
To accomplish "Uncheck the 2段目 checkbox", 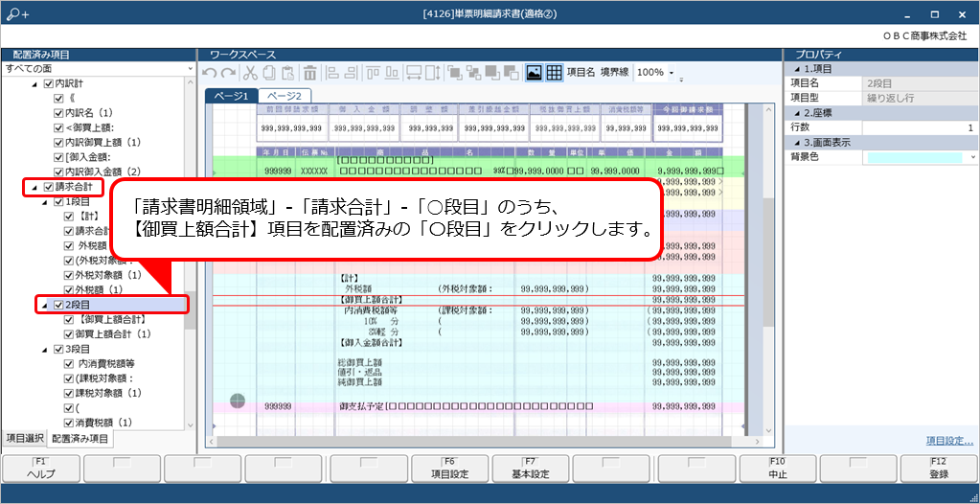I will click(58, 305).
